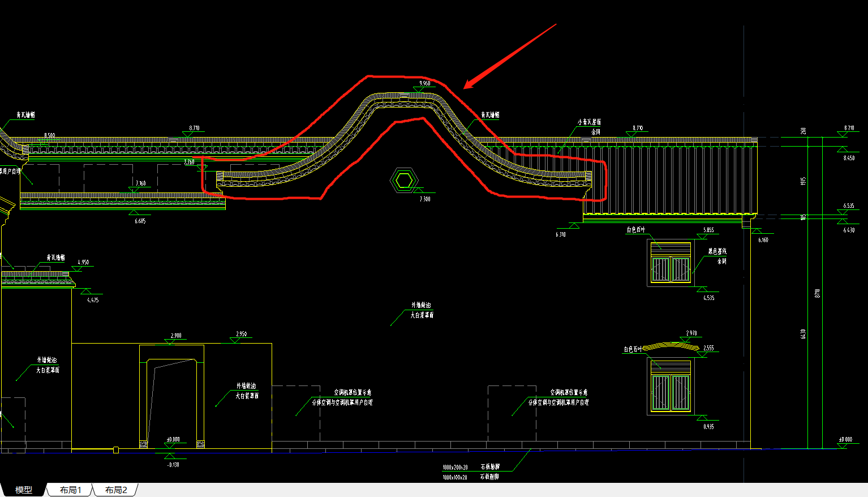Open the 布局2 layout tab
The width and height of the screenshot is (868, 497).
tap(116, 490)
